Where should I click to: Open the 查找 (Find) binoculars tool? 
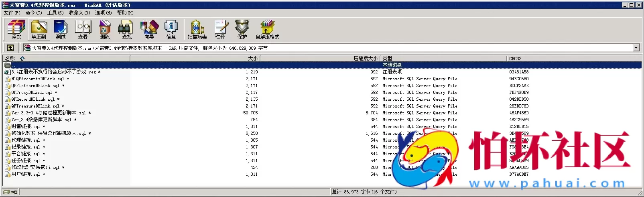click(127, 30)
